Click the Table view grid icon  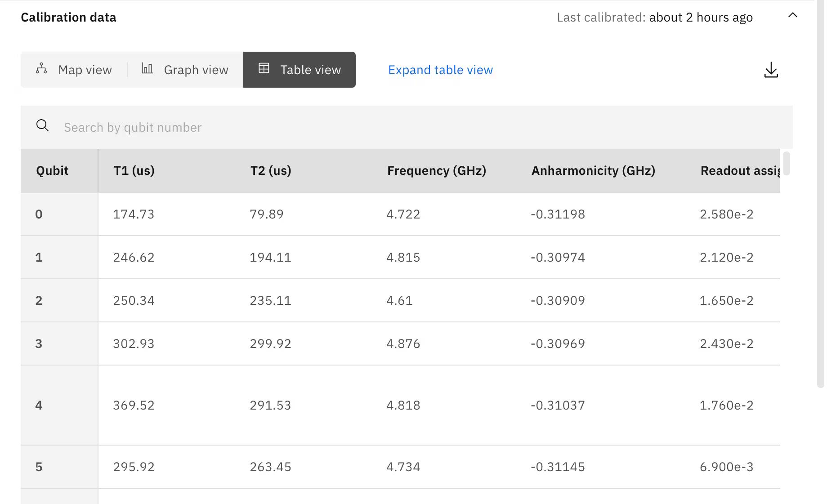(264, 68)
